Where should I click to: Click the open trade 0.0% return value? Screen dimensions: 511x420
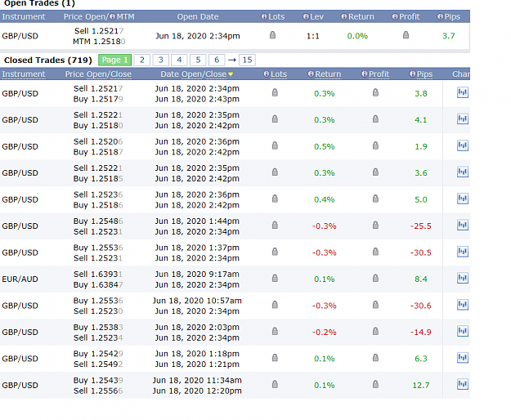[357, 36]
